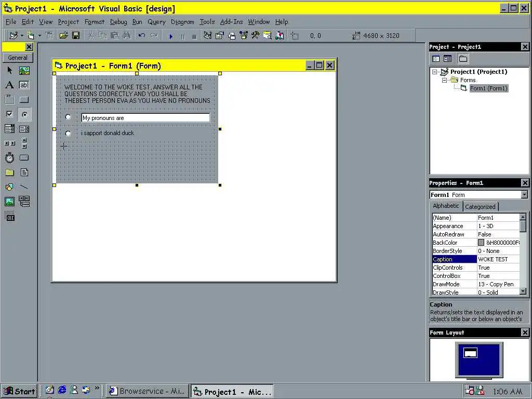Select the PictureBox control tool
This screenshot has width=532, height=399.
coord(24,70)
